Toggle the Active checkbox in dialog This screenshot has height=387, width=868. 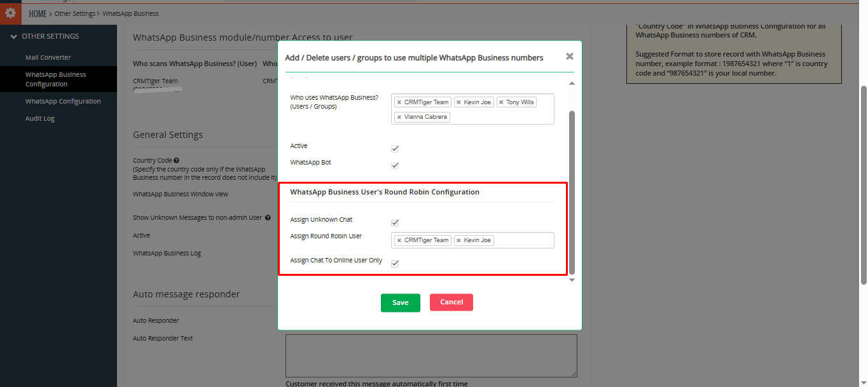(x=395, y=149)
